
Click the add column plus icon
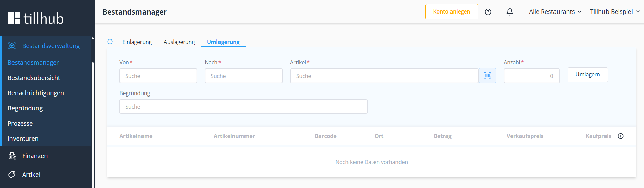621,136
